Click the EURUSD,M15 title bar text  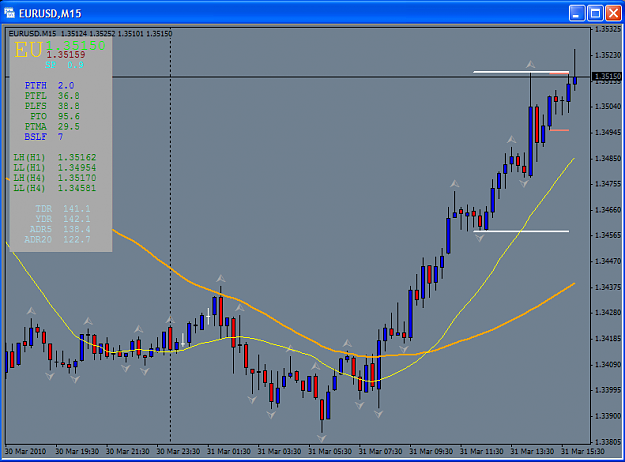[x=50, y=14]
